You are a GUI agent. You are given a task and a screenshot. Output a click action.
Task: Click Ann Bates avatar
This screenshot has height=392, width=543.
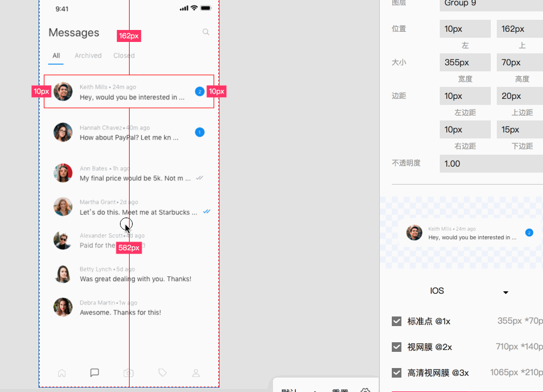tap(63, 173)
